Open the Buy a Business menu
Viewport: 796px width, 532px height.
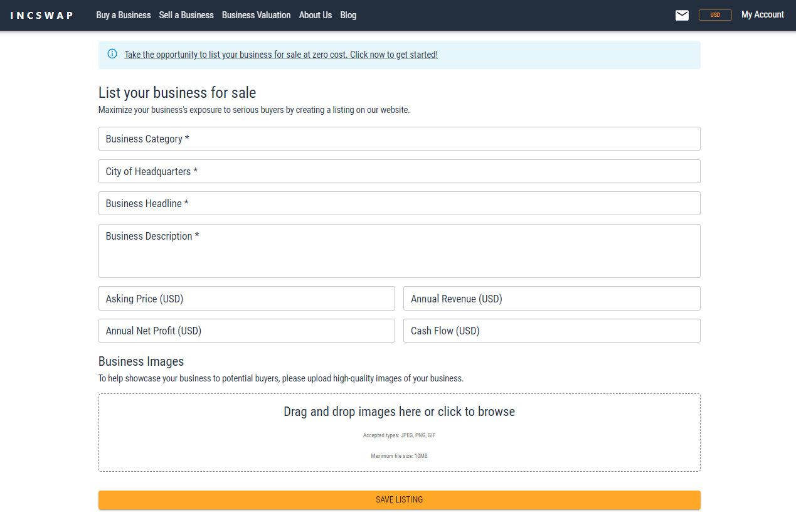click(124, 15)
